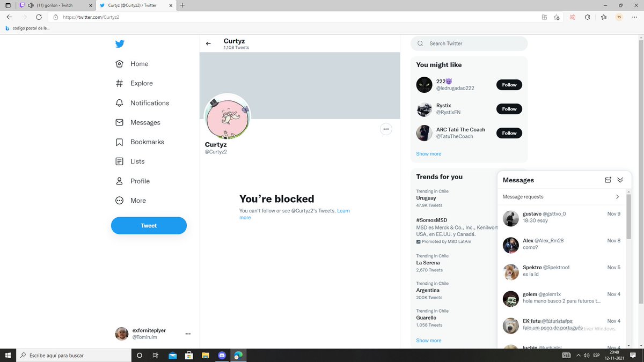Open the apps grid icon in address bar
Screen dimensions: 644x362
pos(544,17)
